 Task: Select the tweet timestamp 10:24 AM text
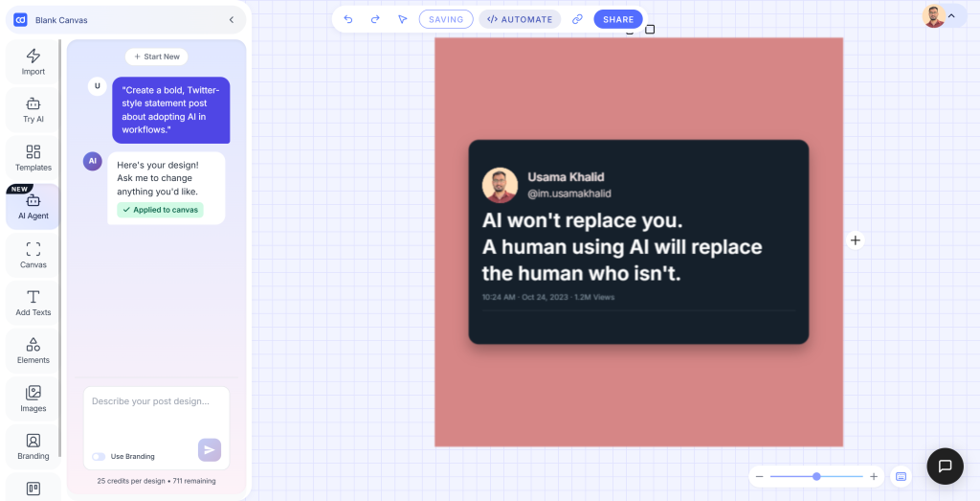[548, 297]
